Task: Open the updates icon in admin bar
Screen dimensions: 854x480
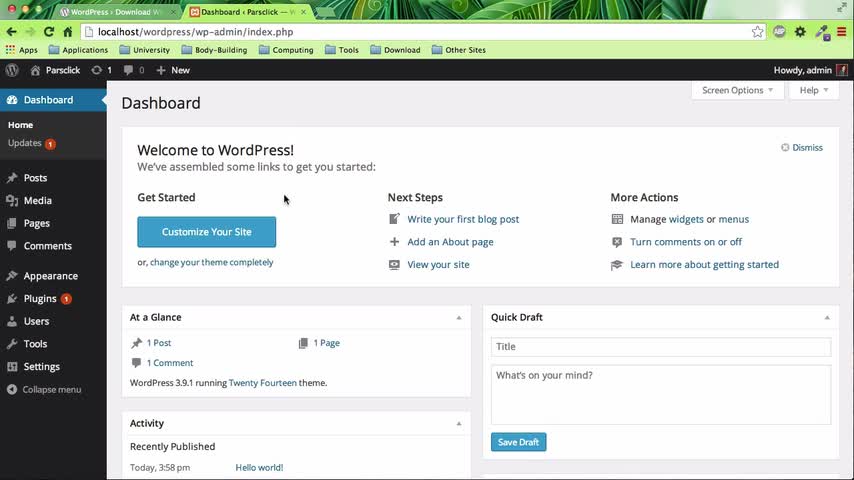Action: [x=101, y=70]
